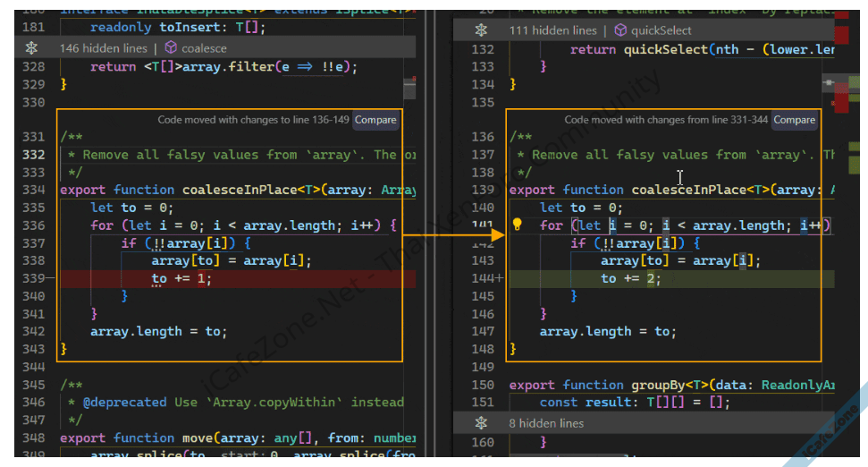
Task: Click line number 339 in left gutter
Action: click(x=32, y=279)
